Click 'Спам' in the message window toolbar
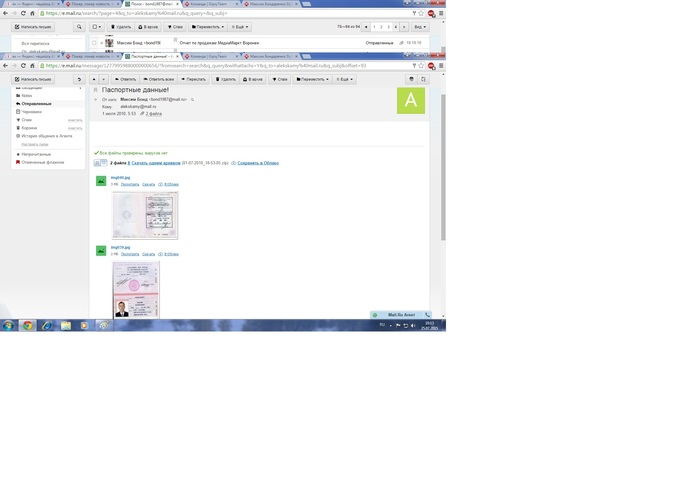Viewport: 700px width, 485px height. 280,79
